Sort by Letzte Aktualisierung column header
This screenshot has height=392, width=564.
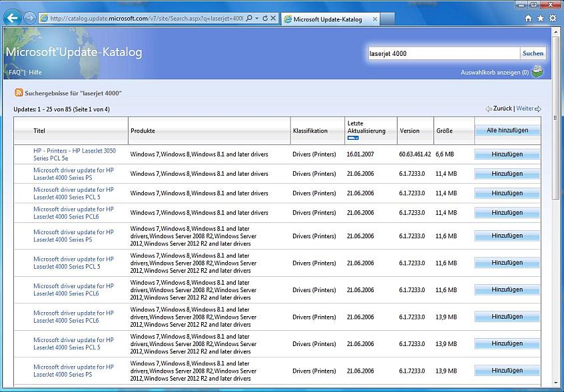tap(366, 127)
